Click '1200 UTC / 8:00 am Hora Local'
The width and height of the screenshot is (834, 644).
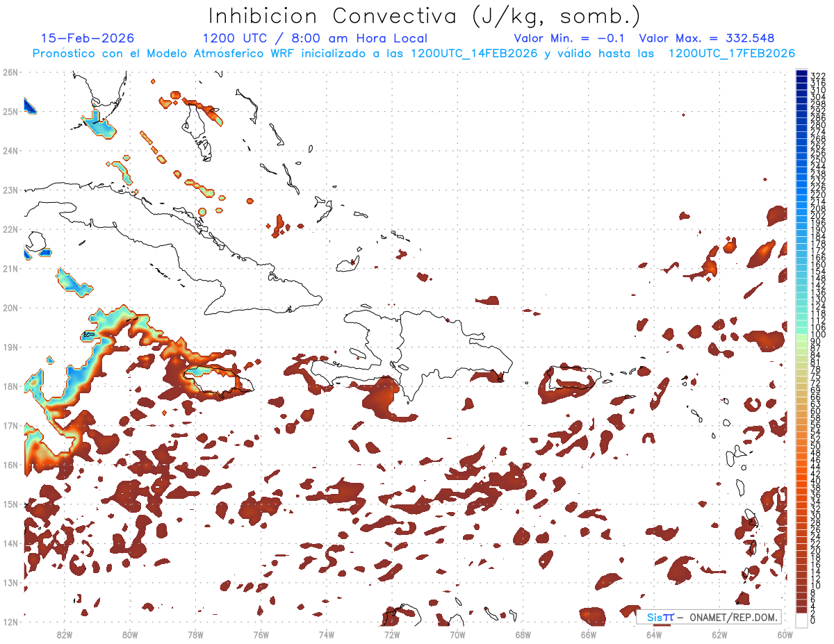[315, 39]
